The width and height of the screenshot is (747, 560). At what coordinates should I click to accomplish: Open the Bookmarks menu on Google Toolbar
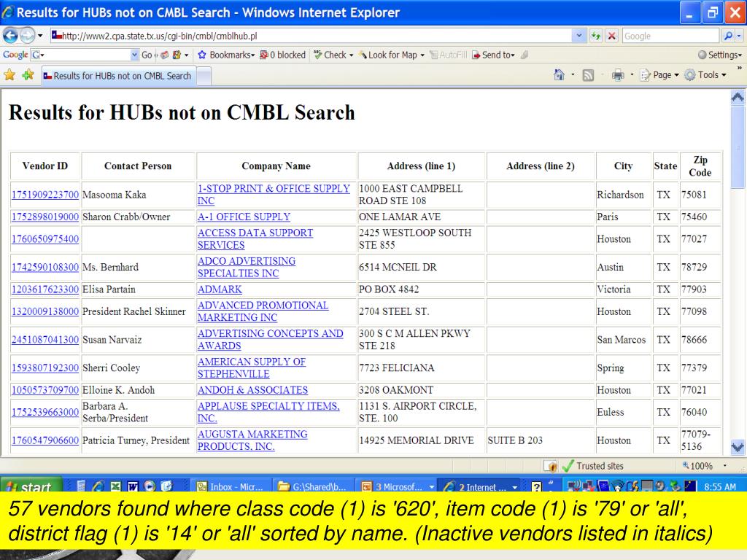point(226,55)
